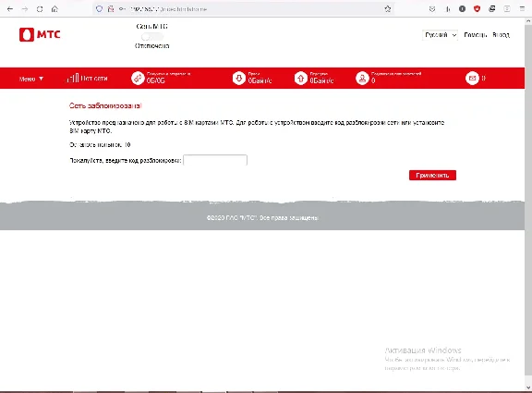Click the connected users icon
532x393 pixels.
362,78
